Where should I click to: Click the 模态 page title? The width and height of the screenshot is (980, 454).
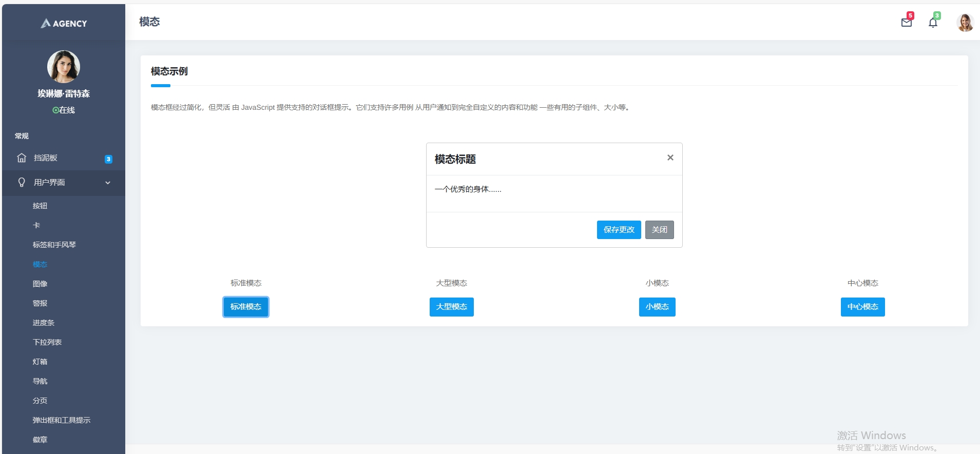149,22
